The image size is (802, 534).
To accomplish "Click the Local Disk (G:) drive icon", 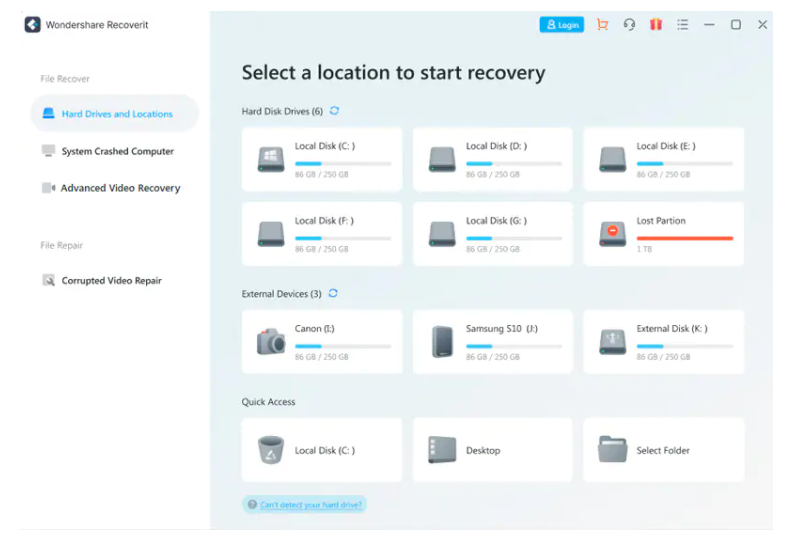I will (442, 234).
